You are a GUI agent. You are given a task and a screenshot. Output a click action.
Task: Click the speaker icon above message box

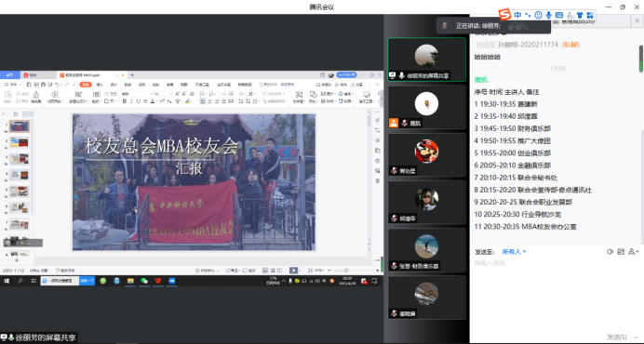click(x=610, y=252)
